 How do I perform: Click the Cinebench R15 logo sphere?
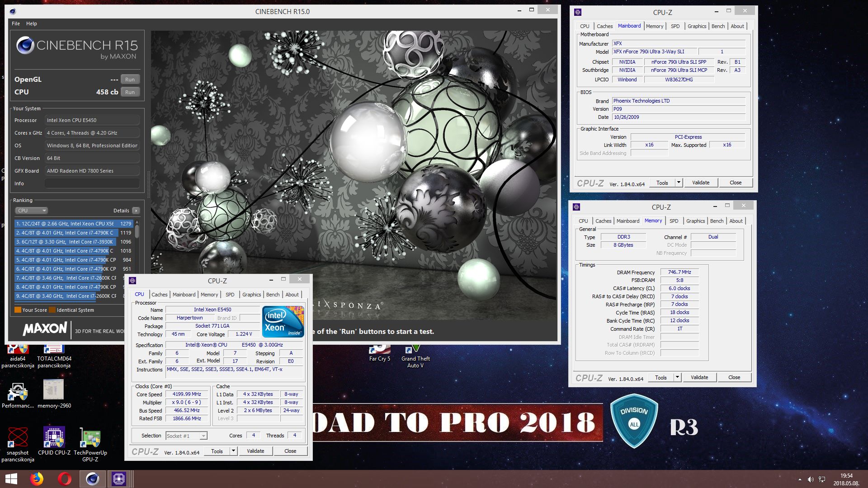25,45
